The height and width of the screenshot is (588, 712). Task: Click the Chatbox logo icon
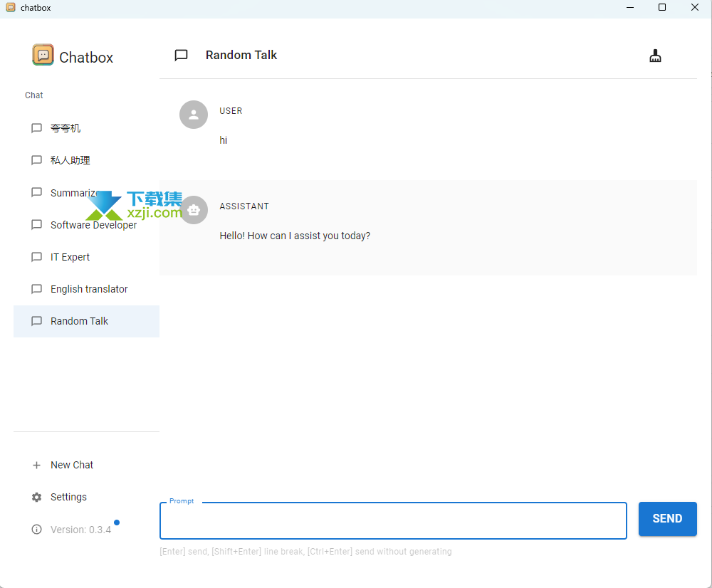click(43, 55)
